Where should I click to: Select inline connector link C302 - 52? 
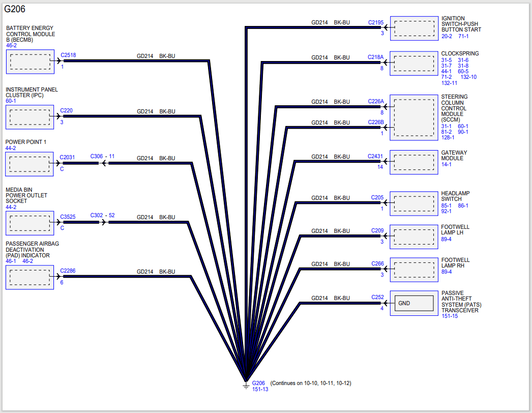[x=102, y=216]
